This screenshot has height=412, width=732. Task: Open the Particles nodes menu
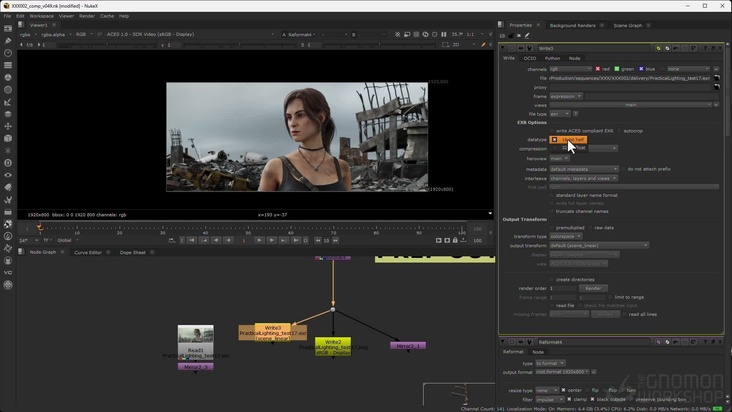pyautogui.click(x=8, y=150)
